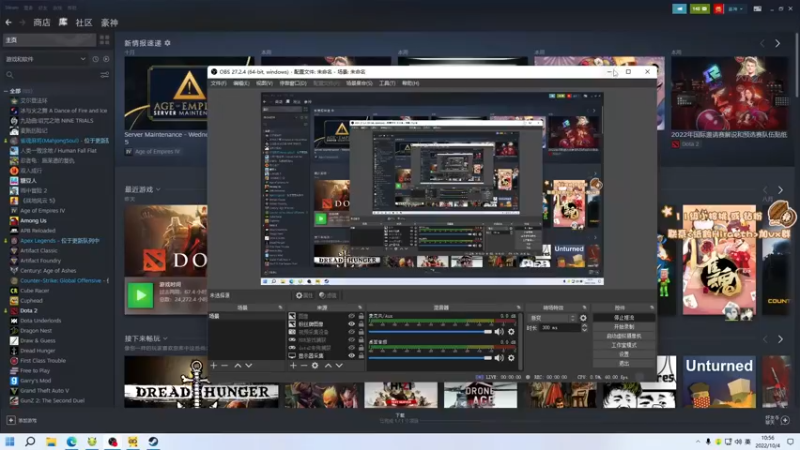The image size is (800, 450).
Task: Open 桌面音频 audio settings gear
Action: coord(511,358)
